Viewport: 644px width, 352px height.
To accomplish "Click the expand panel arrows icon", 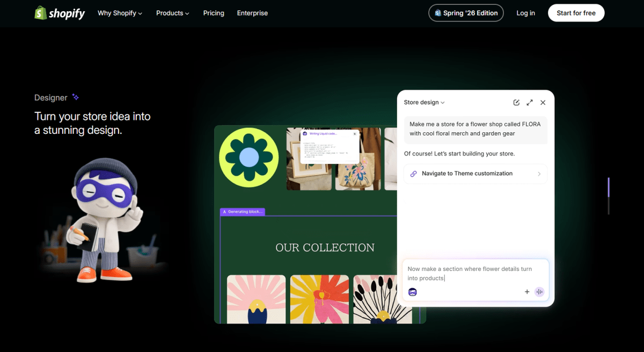I will click(x=530, y=102).
